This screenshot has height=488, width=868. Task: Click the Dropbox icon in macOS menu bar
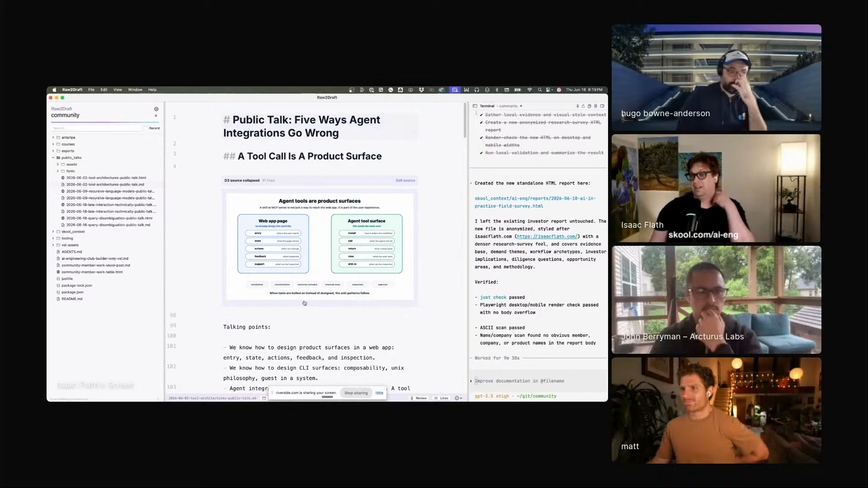pyautogui.click(x=421, y=90)
